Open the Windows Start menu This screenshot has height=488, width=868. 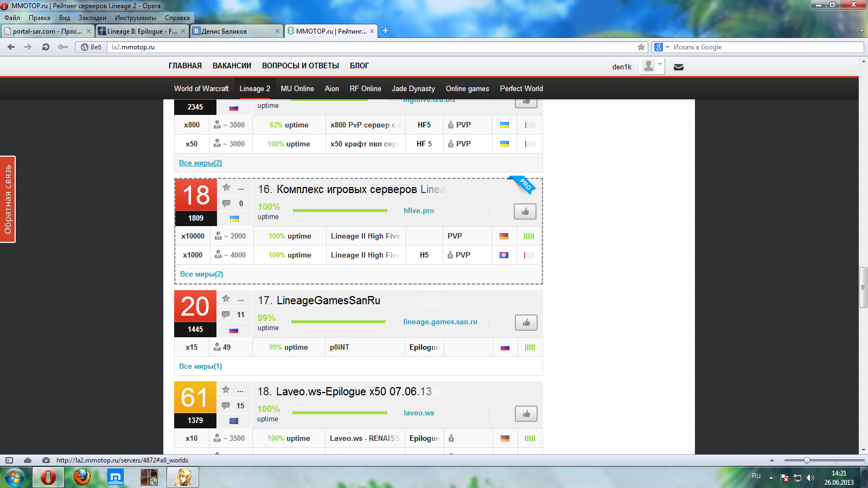tap(15, 478)
